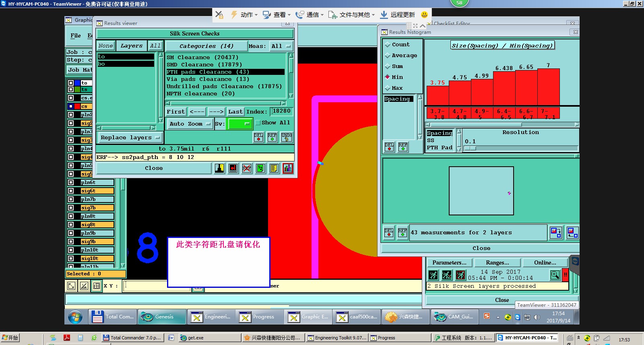Open the TeamViewer 通信 menu
This screenshot has height=345, width=644.
click(310, 14)
